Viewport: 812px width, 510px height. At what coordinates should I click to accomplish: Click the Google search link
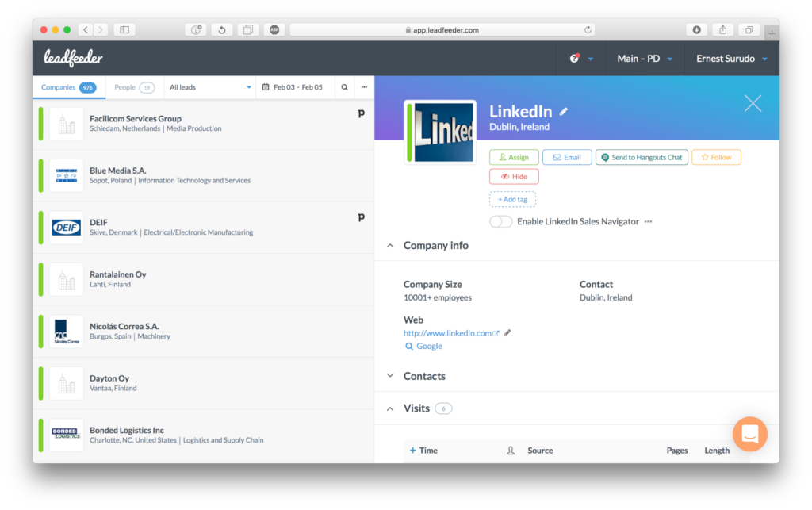tap(423, 346)
